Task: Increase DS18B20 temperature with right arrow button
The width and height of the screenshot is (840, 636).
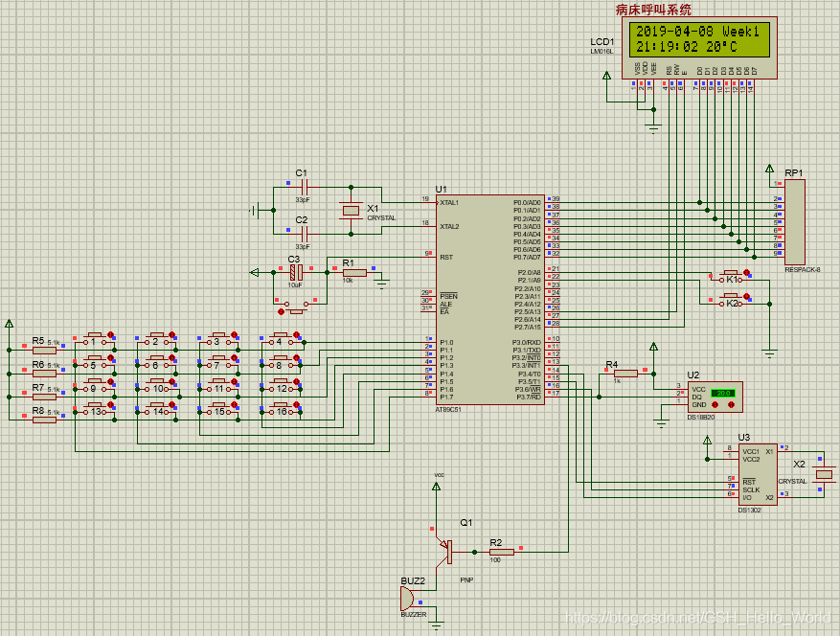Action: (731, 405)
